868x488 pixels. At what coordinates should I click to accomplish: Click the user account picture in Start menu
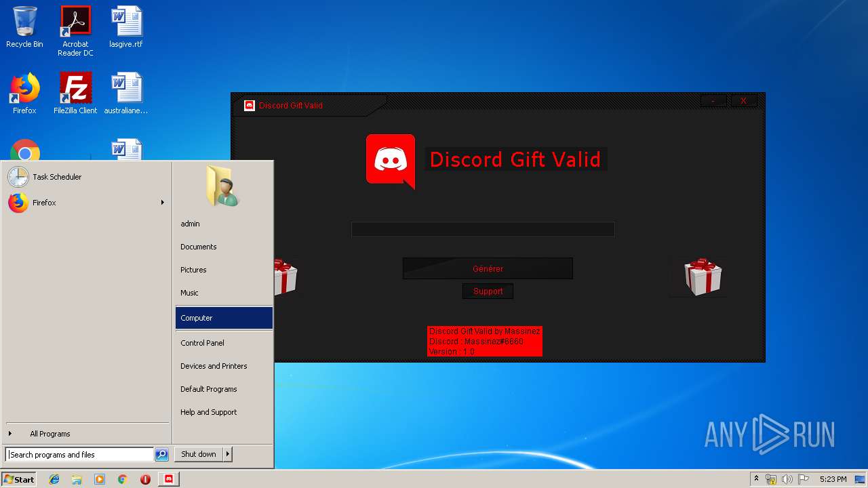click(223, 186)
